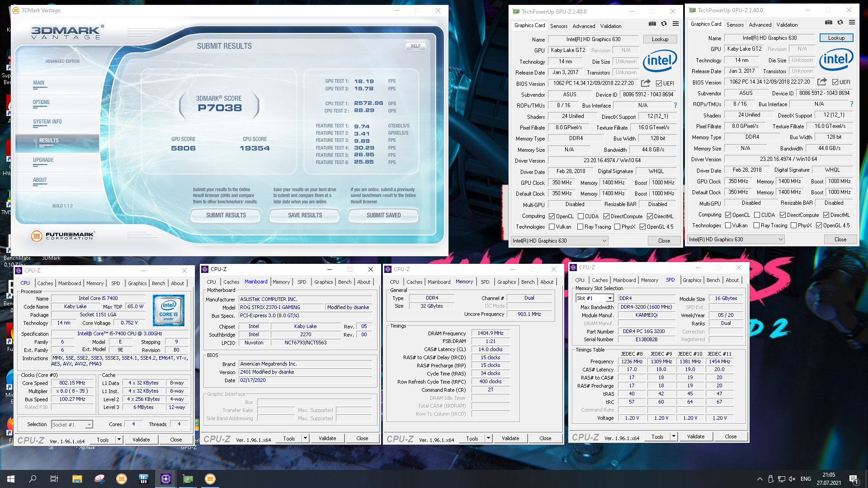Expand Tools arrow in CPU-Z Mainboard window
The image size is (868, 488).
[x=305, y=438]
